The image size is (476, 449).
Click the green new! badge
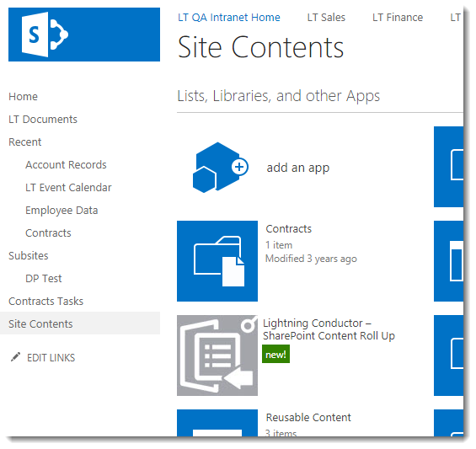coord(275,354)
